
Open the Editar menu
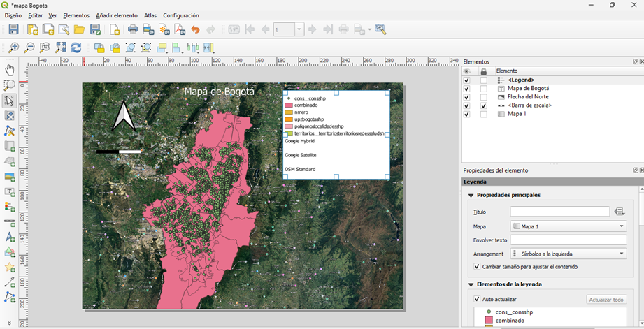[x=36, y=15]
